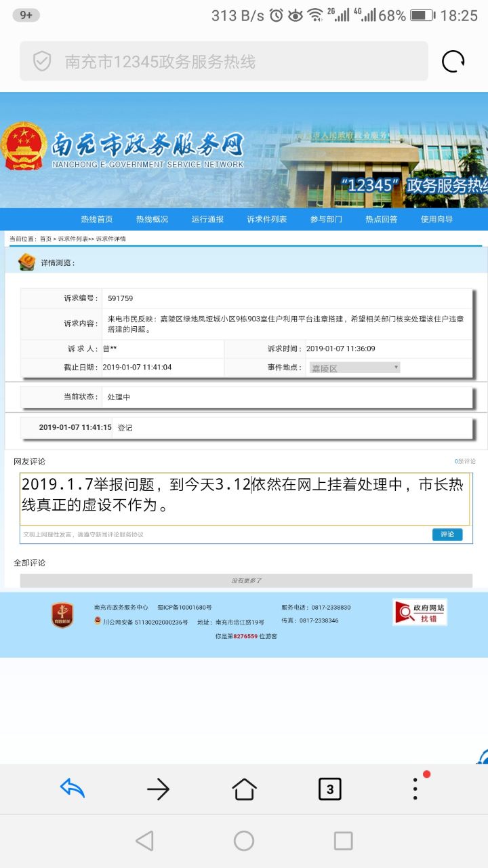Click the 评论 submit button

tap(447, 534)
